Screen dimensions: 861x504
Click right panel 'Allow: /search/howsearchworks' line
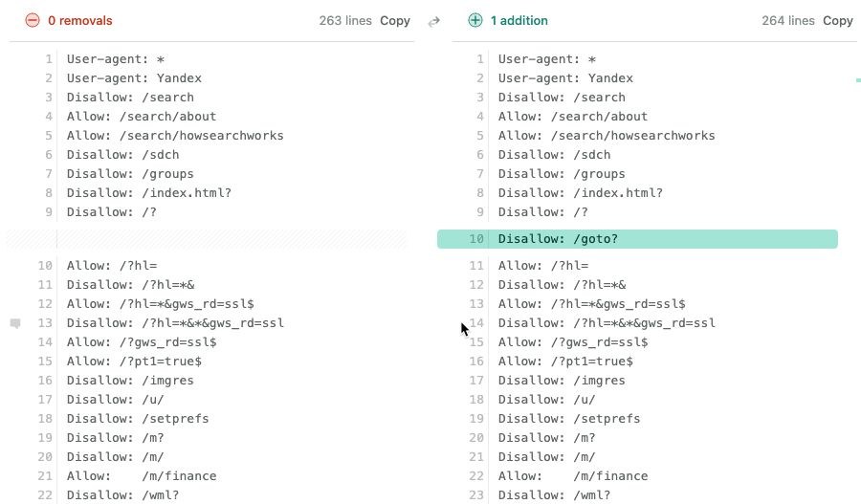(607, 136)
